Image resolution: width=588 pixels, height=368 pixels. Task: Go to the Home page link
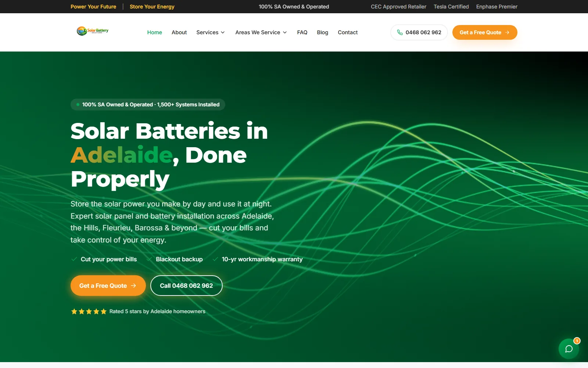(154, 32)
